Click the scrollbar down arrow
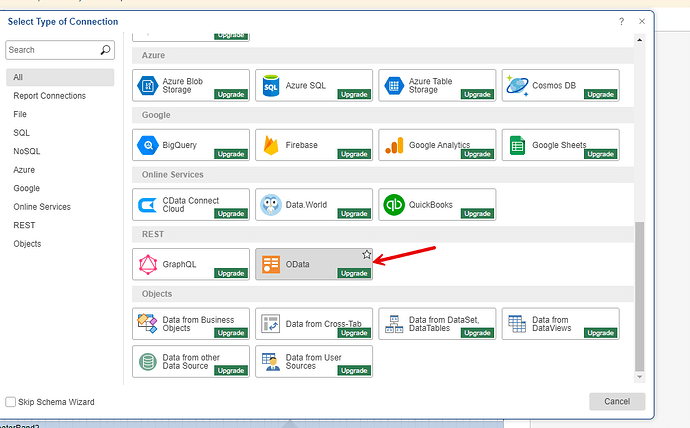 click(639, 377)
